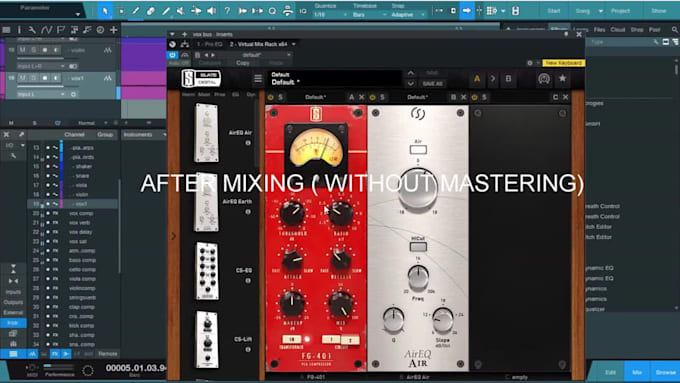Go to the previous Slate preset up arrow
680x383 pixels.
pyautogui.click(x=411, y=74)
